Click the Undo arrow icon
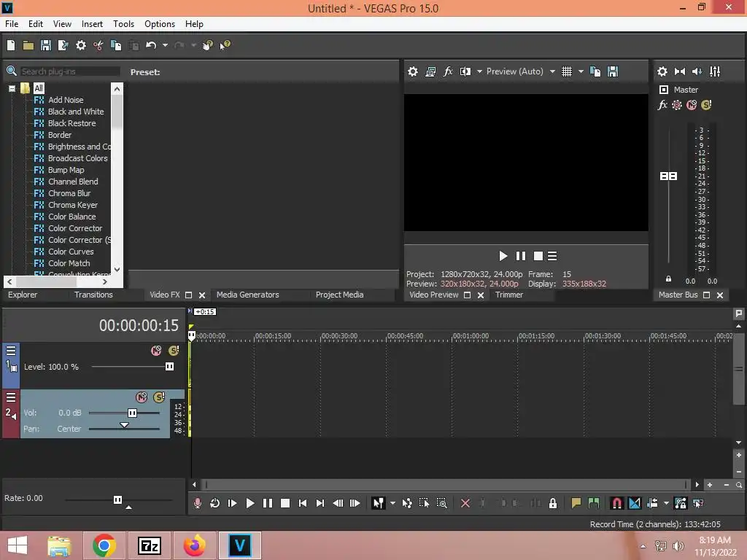Screen dimensions: 747x560 [x=151, y=45]
